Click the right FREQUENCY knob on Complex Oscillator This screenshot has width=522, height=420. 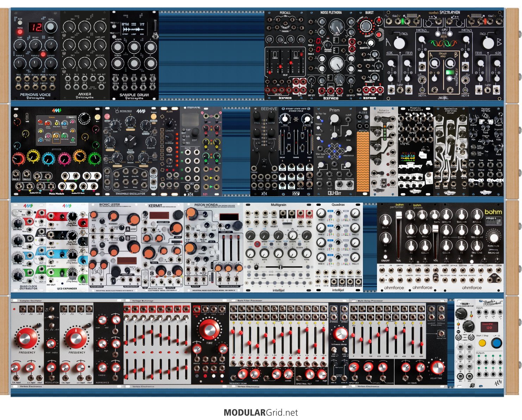pyautogui.click(x=76, y=338)
